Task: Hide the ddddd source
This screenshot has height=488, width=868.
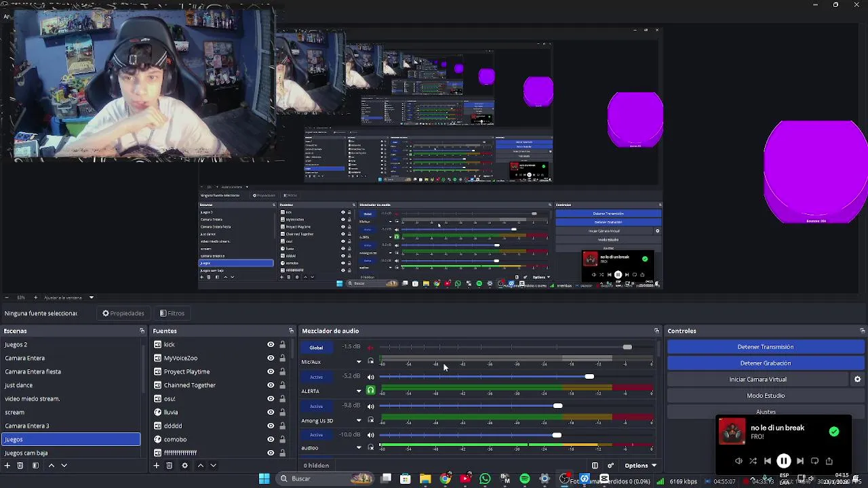Action: pos(271,426)
